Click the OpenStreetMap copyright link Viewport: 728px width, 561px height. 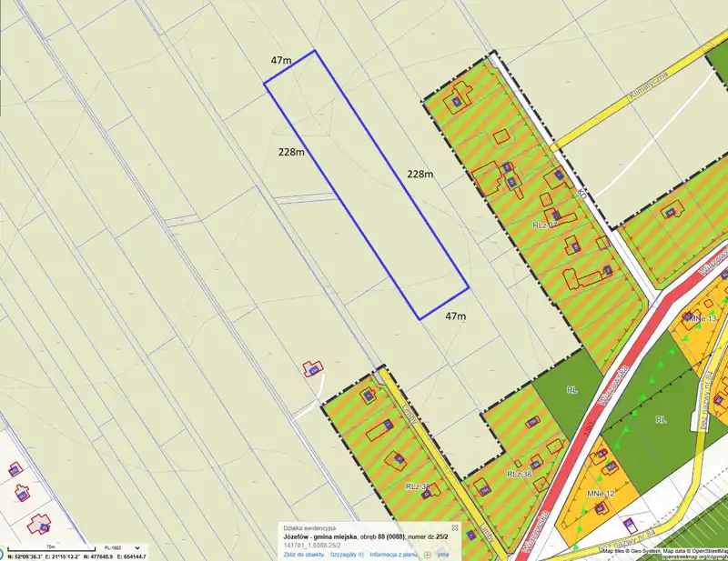tap(695, 556)
